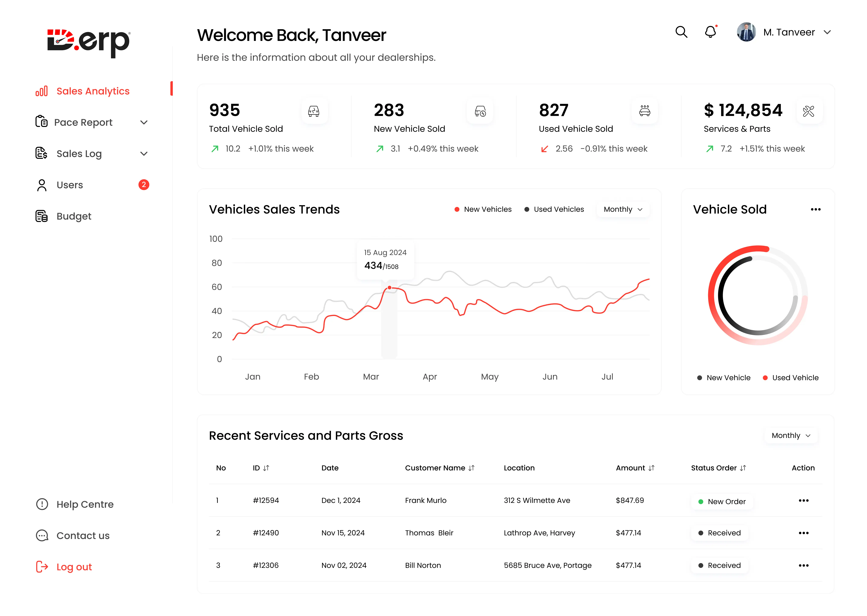Click Log out link

click(x=74, y=567)
